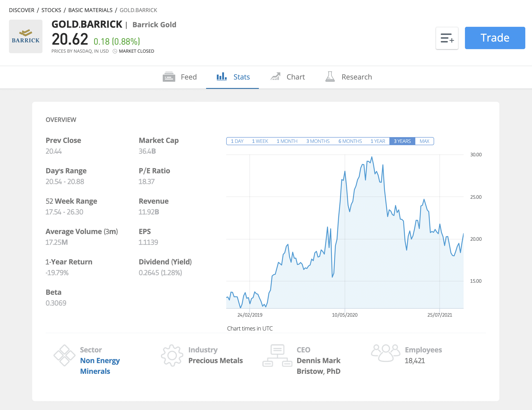
Task: Set chart range to 3 MONTHS
Action: pos(318,141)
